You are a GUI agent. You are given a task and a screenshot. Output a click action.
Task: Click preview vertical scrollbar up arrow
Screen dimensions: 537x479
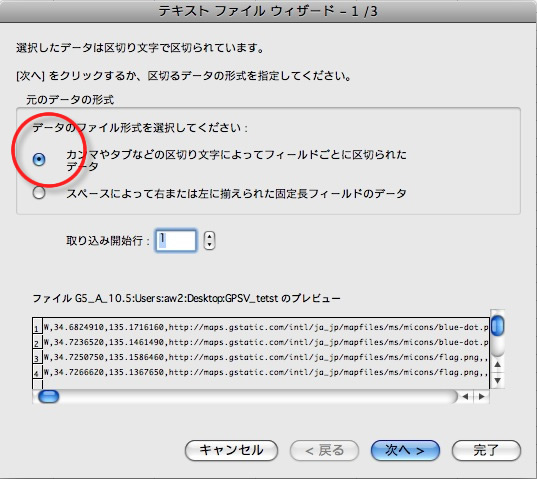[x=497, y=365]
